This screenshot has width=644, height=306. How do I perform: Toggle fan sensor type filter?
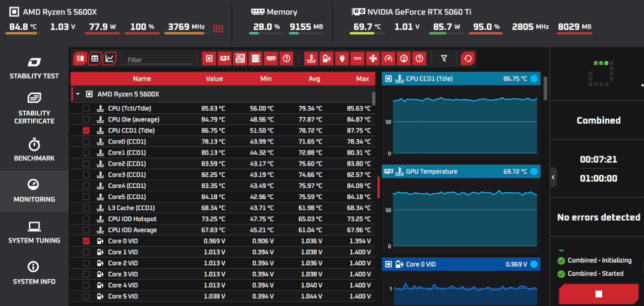pos(373,59)
